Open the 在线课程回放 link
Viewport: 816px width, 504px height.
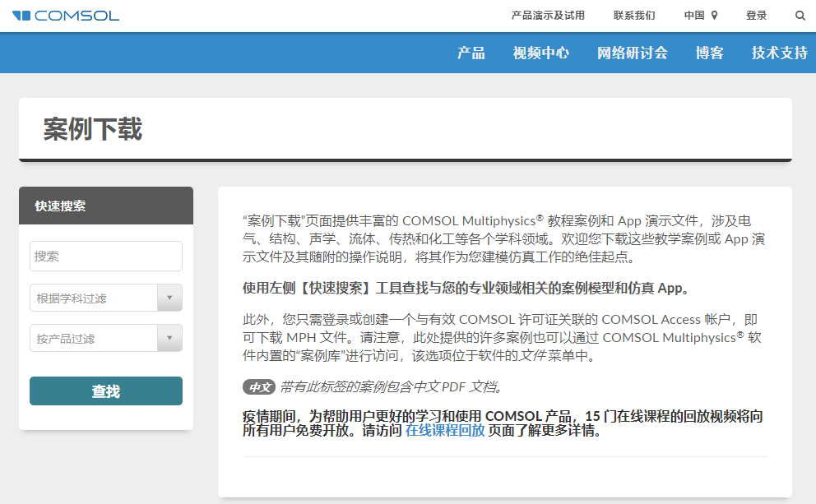click(x=445, y=431)
